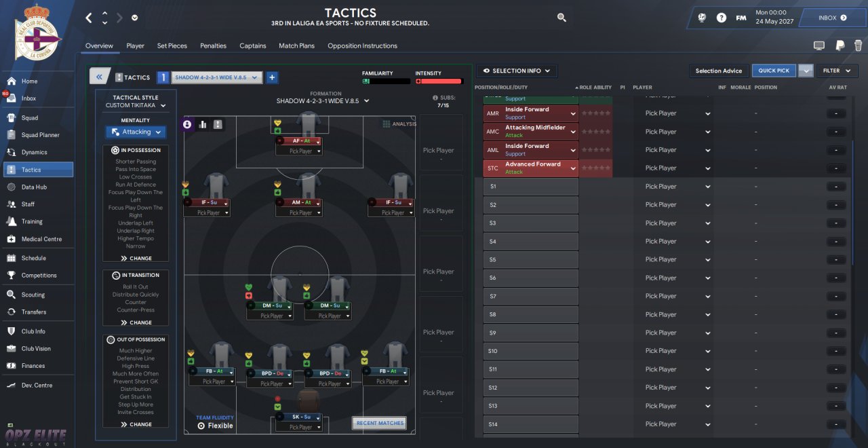
Task: Open the Formation selector dropdown
Action: (x=323, y=101)
